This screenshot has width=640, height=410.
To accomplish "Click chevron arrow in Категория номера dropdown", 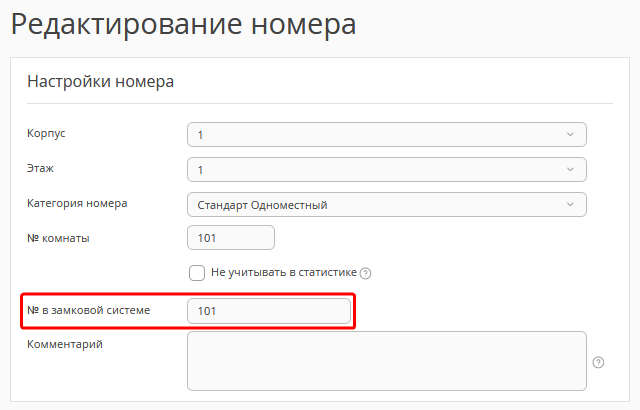I will tap(570, 205).
